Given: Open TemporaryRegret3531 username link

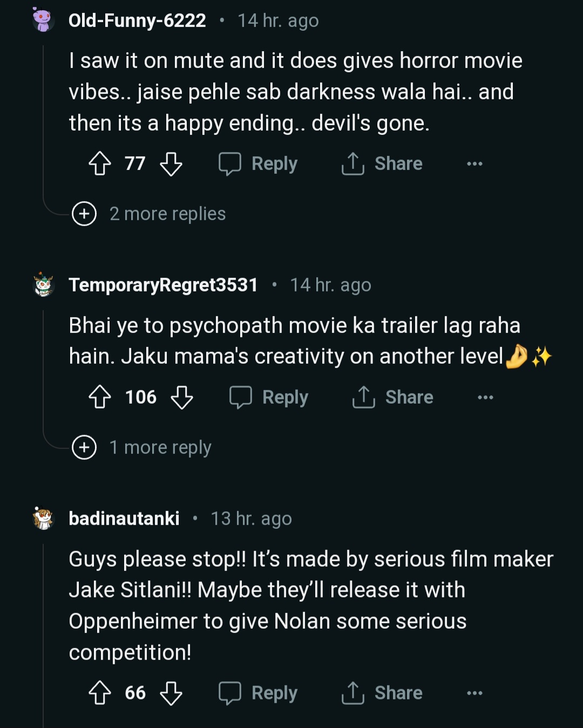Looking at the screenshot, I should pyautogui.click(x=163, y=285).
